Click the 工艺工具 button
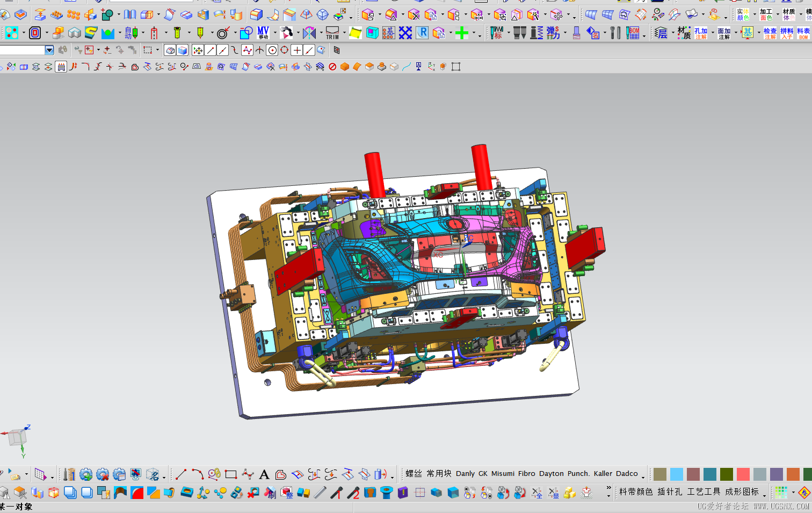Viewport: 812px width, 513px height. [x=704, y=492]
